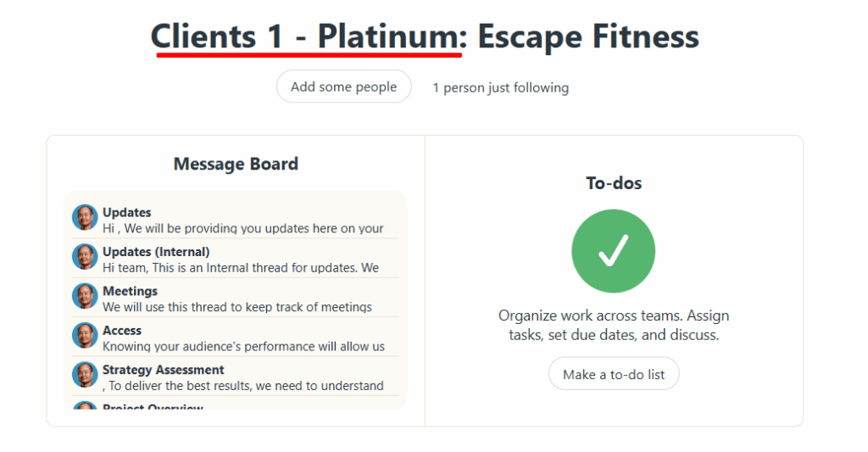Click the avatar beside the Access message
This screenshot has height=452, width=868.
tap(85, 335)
